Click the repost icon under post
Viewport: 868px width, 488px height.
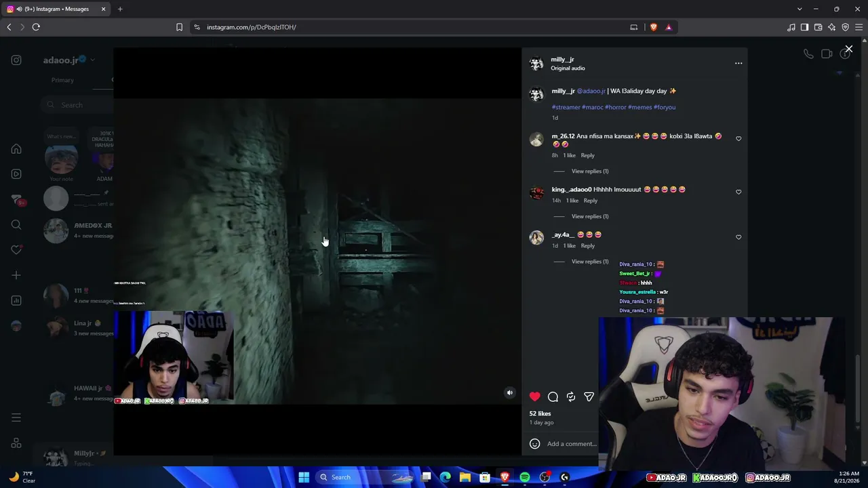click(571, 396)
